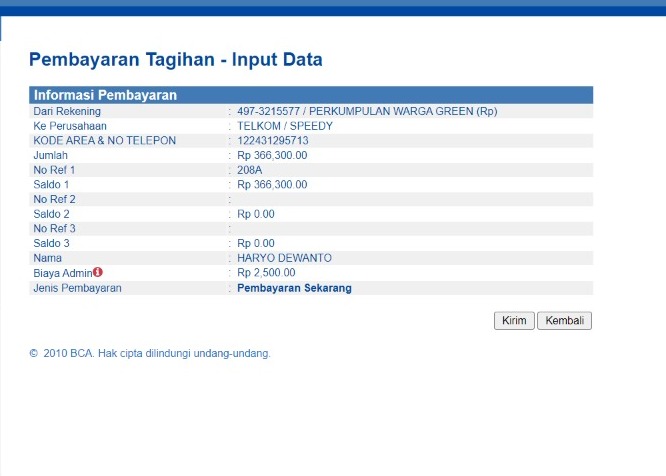The width and height of the screenshot is (666, 476).
Task: Click the account number 497-3215577 value
Action: coord(270,111)
